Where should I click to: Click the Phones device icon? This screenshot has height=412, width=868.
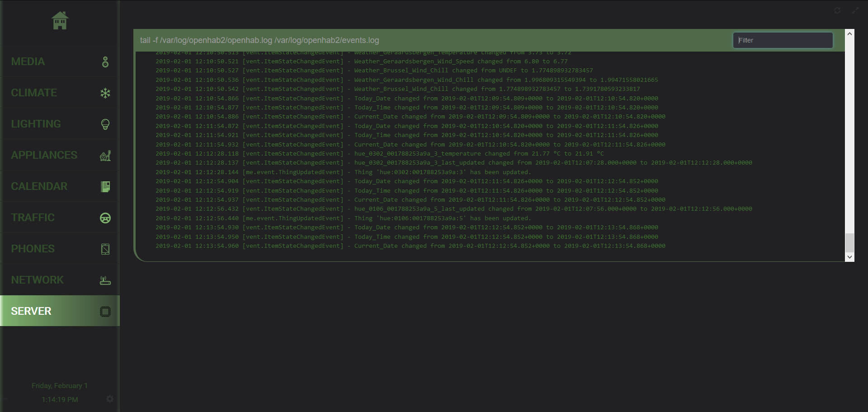105,249
